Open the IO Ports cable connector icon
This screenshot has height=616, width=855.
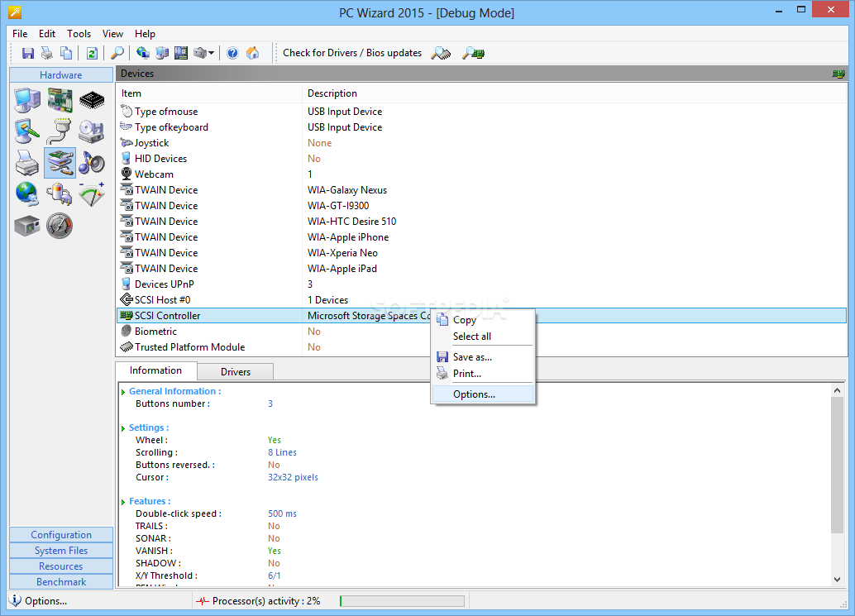pos(60,131)
